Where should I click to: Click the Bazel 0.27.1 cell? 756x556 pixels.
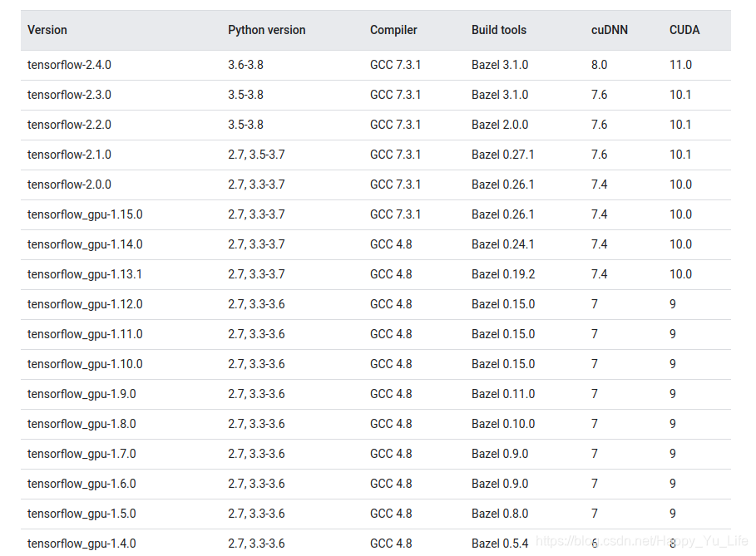pyautogui.click(x=503, y=155)
